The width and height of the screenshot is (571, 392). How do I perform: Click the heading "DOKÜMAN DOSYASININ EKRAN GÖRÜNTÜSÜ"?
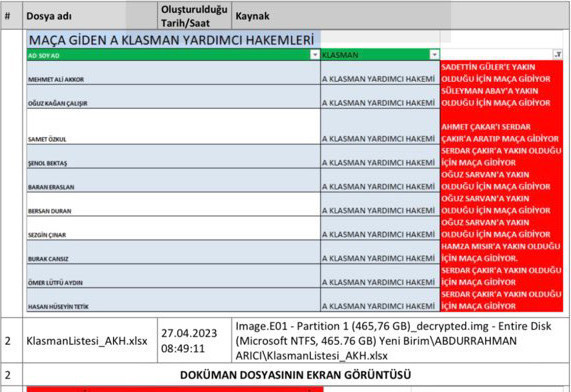pos(296,375)
